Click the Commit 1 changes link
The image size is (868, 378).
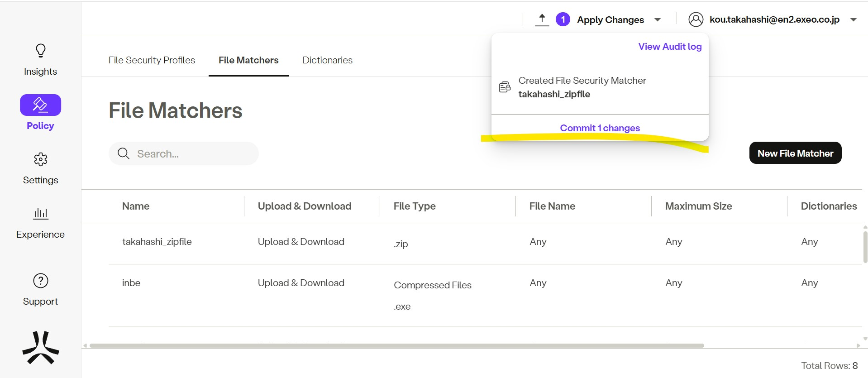600,128
